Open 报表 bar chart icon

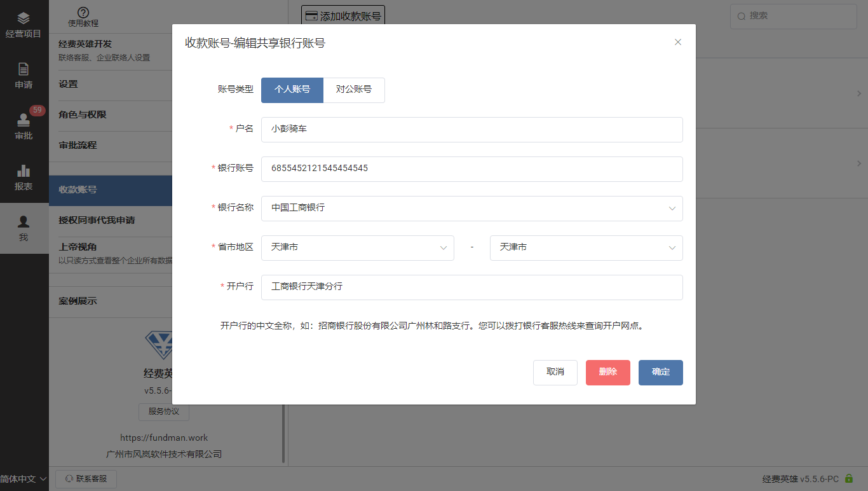tap(24, 170)
